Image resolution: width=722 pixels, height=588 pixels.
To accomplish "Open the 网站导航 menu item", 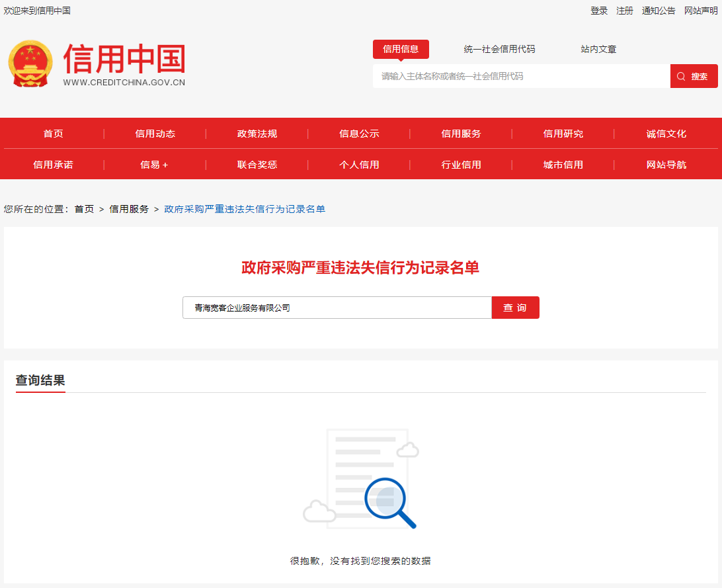I will (x=666, y=165).
